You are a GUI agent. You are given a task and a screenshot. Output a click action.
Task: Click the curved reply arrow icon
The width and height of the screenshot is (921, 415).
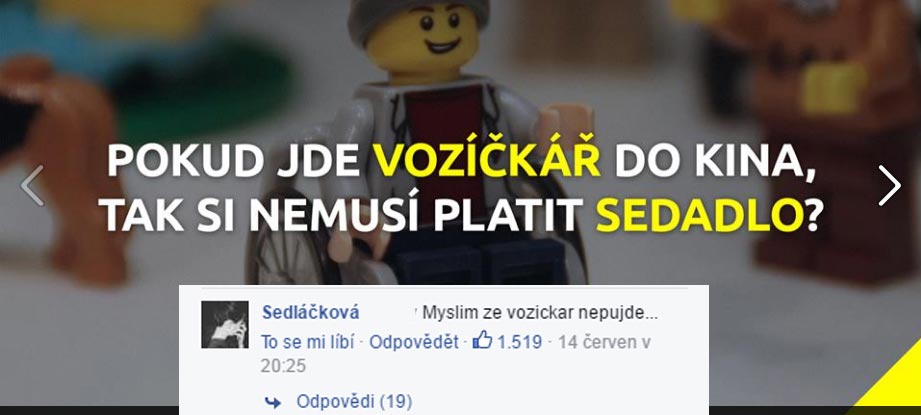273,403
